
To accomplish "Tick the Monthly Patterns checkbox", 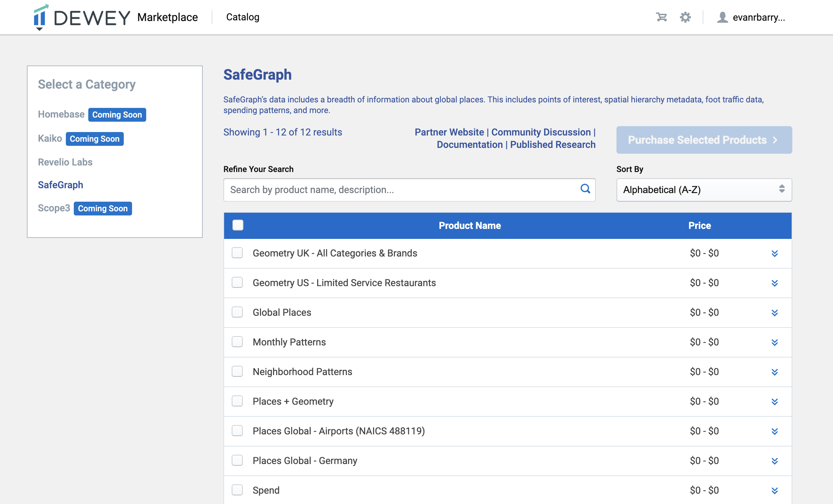I will point(237,342).
